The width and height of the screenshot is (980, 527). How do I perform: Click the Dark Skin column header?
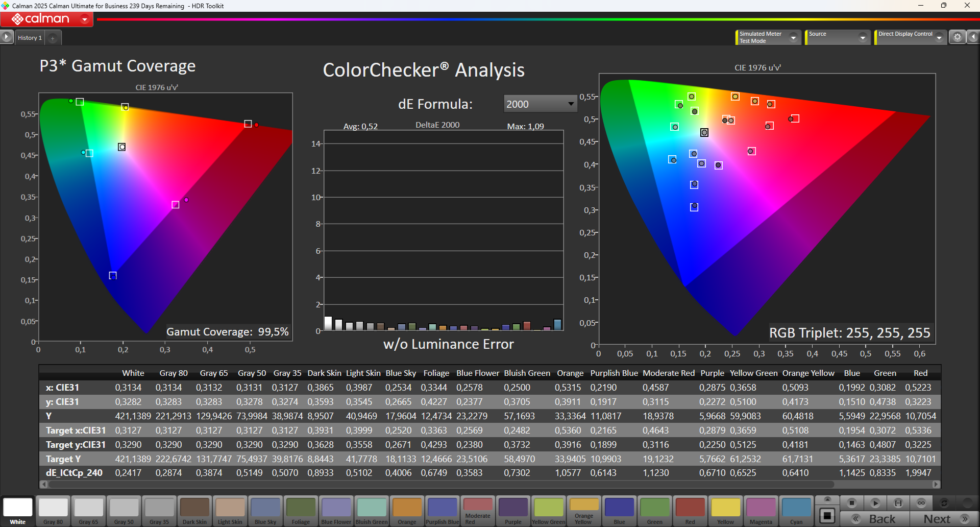click(324, 373)
